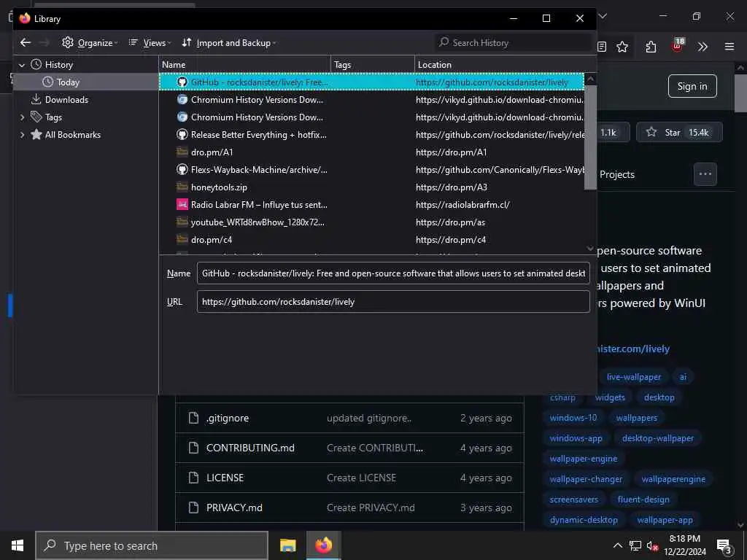Viewport: 747px width, 560px height.
Task: Click the Library back arrow
Action: [26, 43]
